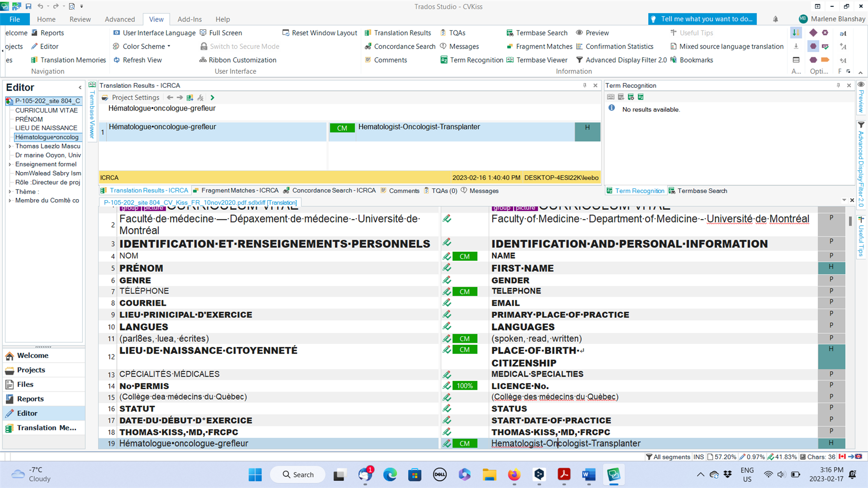Screen dimensions: 868x488
Task: Switch to Full Screen view
Action: [221, 33]
